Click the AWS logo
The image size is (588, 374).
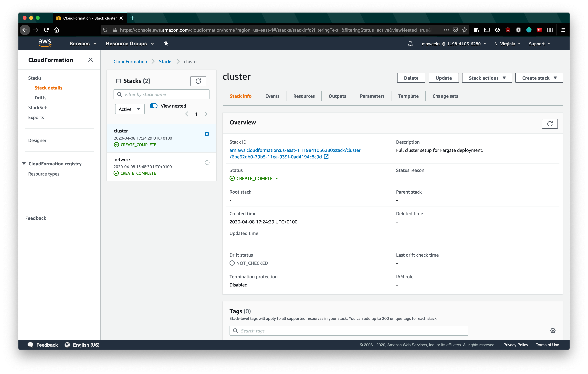[45, 43]
